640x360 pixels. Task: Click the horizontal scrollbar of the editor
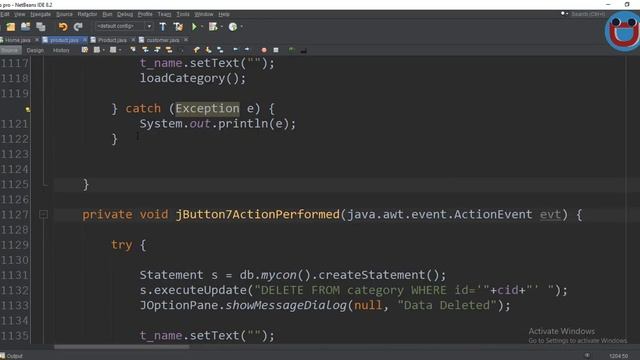122,347
